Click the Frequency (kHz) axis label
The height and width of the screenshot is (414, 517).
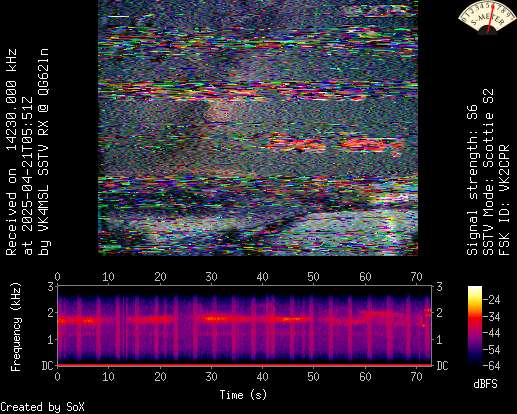point(16,327)
